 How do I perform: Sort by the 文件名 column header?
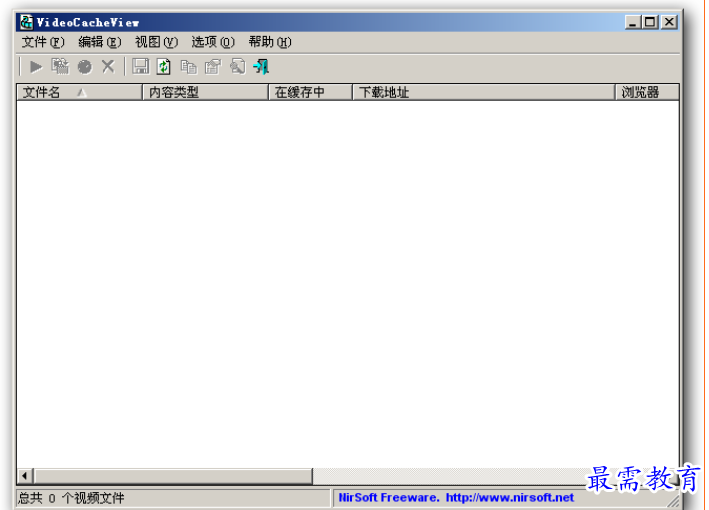click(80, 92)
